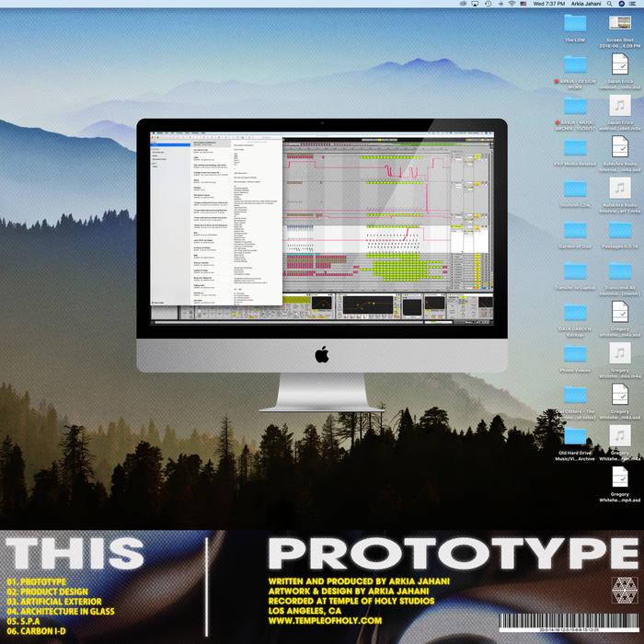Select the Gregory Whitehe...mp4.asd file
The height and width of the screenshot is (644, 644).
tap(619, 477)
